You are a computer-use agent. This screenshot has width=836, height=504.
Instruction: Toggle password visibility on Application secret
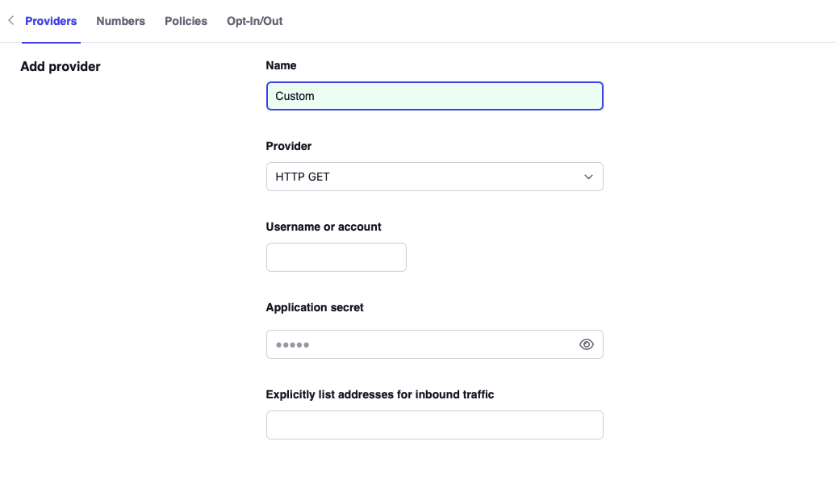586,344
